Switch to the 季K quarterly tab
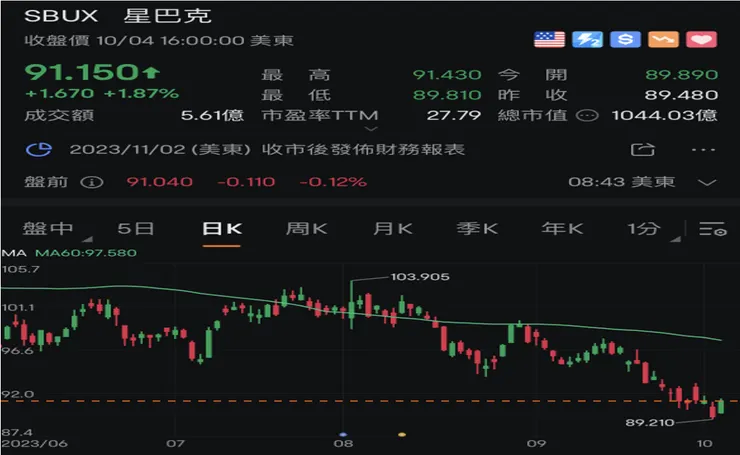The height and width of the screenshot is (455, 740). [x=477, y=229]
